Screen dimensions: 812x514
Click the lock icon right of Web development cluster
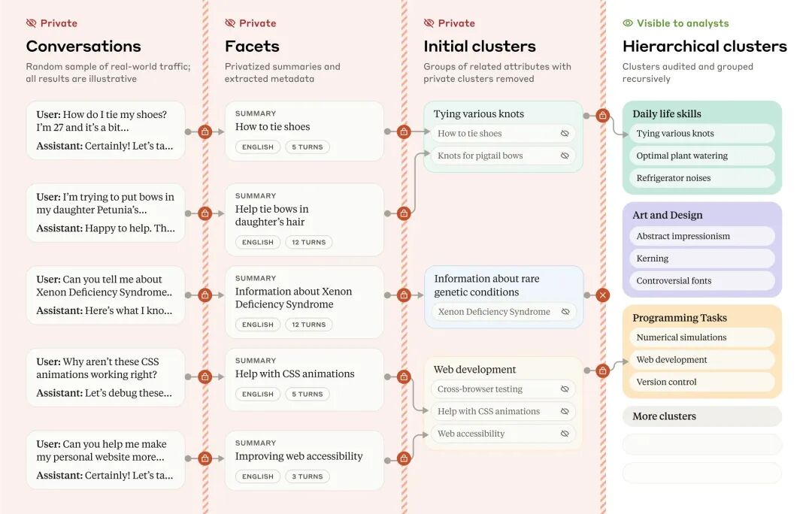pos(602,370)
